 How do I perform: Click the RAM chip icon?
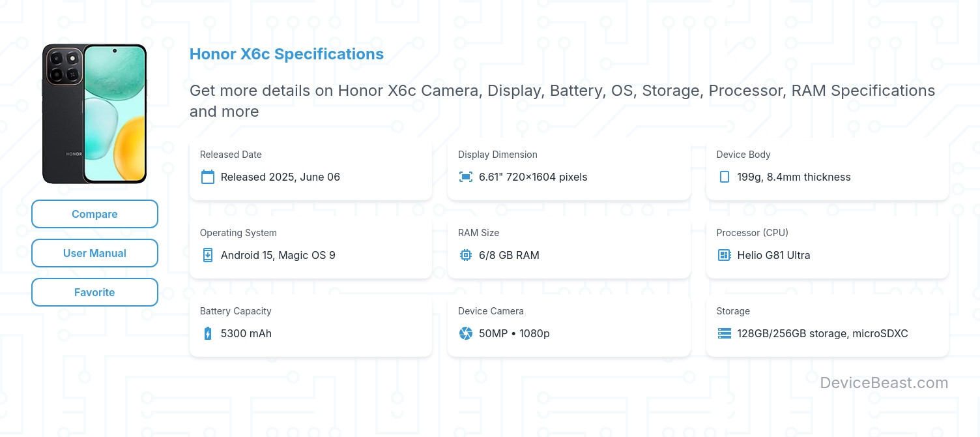click(x=466, y=255)
